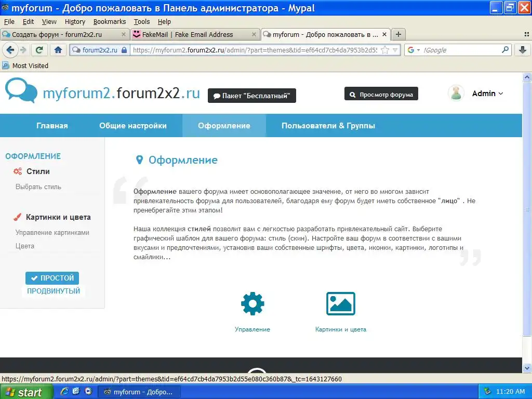Expand the URL bar history dropdown arrow
The width and height of the screenshot is (532, 399).
point(395,50)
